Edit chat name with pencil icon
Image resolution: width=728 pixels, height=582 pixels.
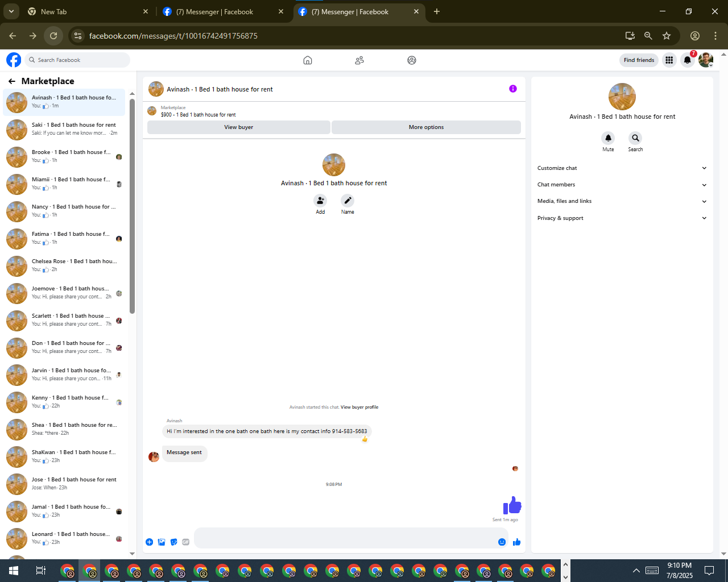click(348, 201)
